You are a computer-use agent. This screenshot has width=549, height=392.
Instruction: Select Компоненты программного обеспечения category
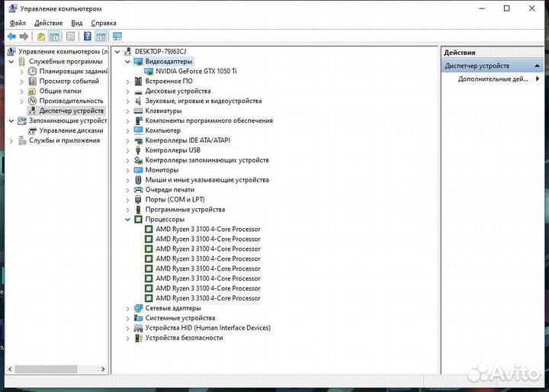[x=209, y=120]
